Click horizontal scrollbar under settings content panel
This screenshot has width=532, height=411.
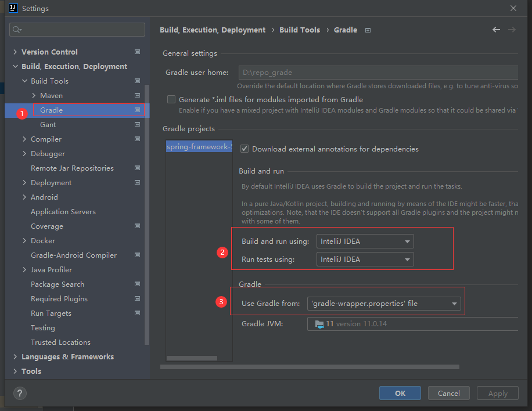[x=310, y=367]
